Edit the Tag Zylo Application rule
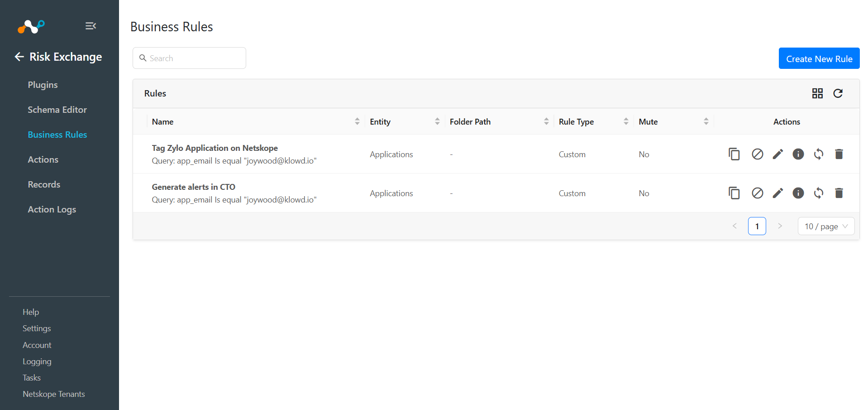This screenshot has width=868, height=410. (x=778, y=154)
